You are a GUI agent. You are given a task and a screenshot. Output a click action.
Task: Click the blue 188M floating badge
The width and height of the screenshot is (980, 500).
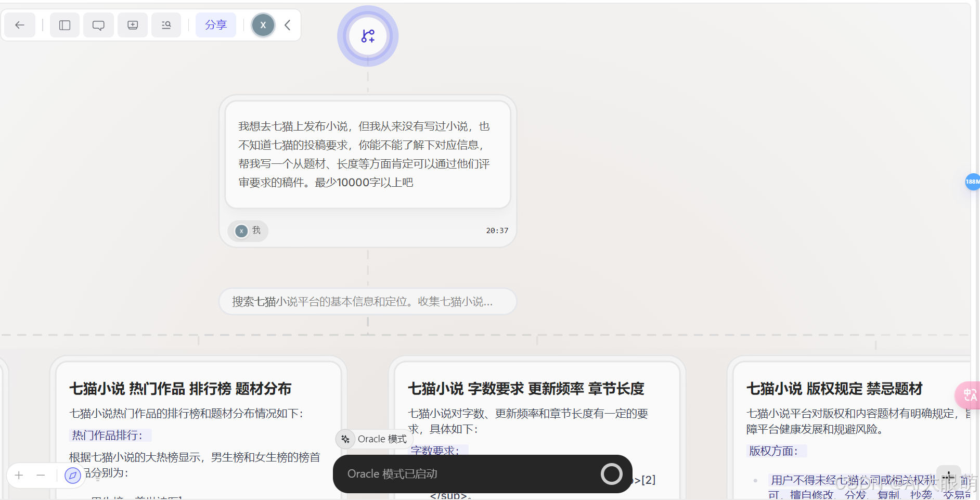[972, 182]
